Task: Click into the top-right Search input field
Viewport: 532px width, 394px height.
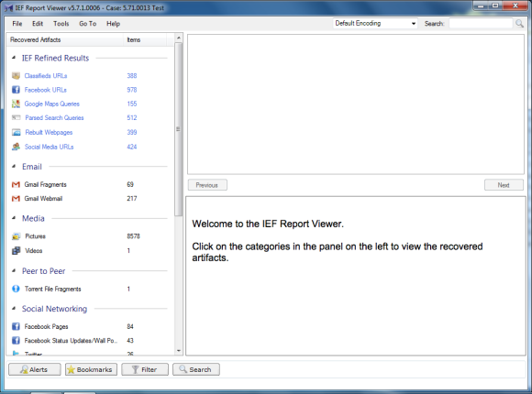Action: [x=481, y=24]
